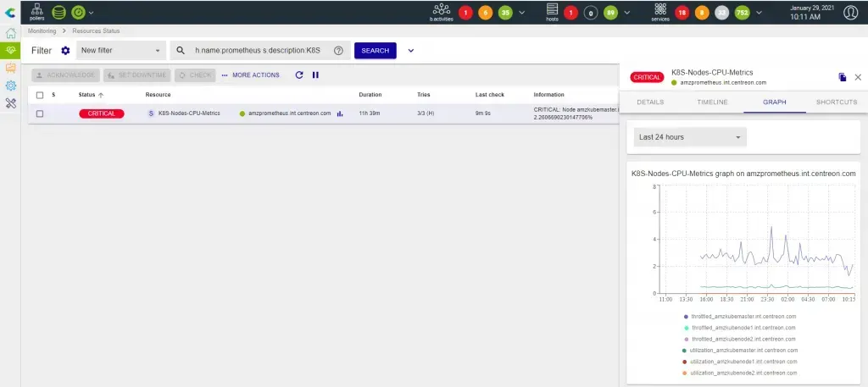The width and height of the screenshot is (868, 387).
Task: Copy the resource link in panel
Action: (x=842, y=77)
